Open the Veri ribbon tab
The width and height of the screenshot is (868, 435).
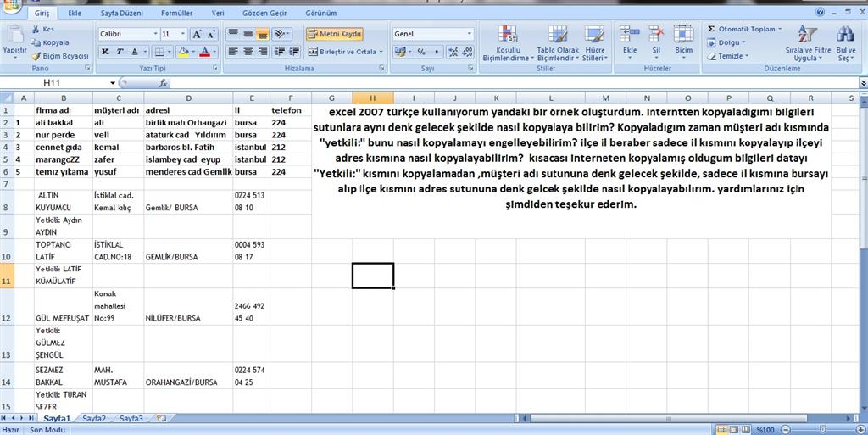pos(218,13)
